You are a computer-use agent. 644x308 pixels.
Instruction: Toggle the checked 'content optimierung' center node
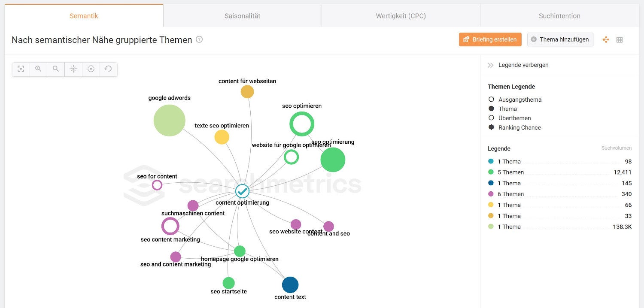click(x=243, y=191)
